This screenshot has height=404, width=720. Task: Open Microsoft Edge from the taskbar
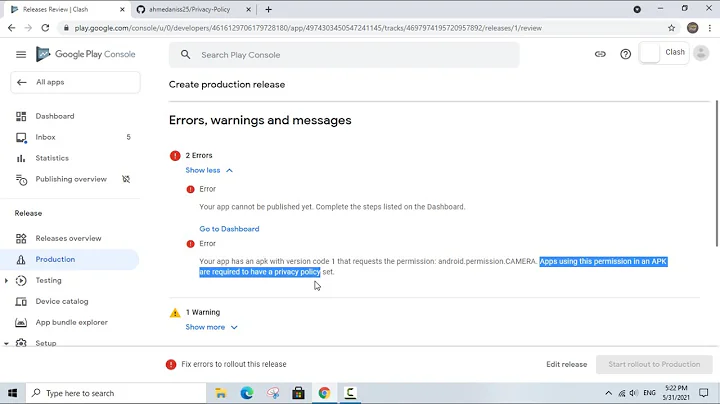click(247, 393)
